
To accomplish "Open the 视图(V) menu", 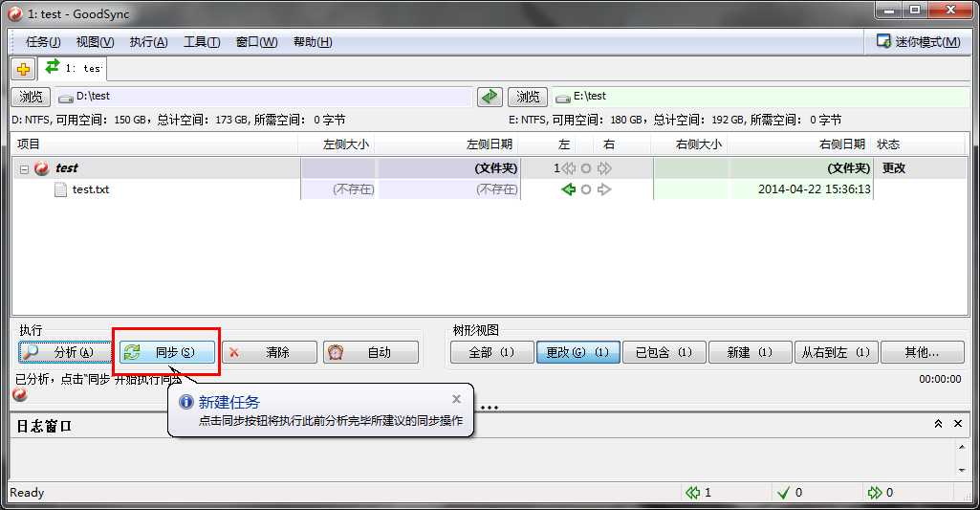I will click(x=95, y=42).
